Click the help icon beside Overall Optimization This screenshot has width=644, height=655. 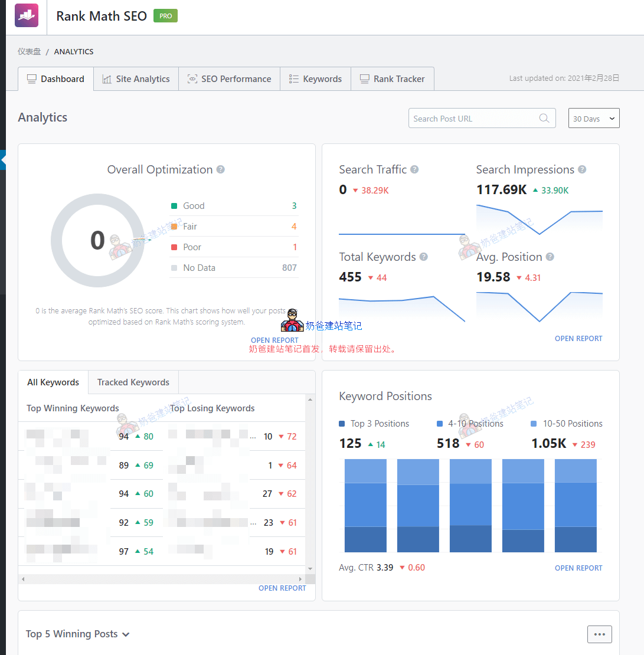(221, 170)
